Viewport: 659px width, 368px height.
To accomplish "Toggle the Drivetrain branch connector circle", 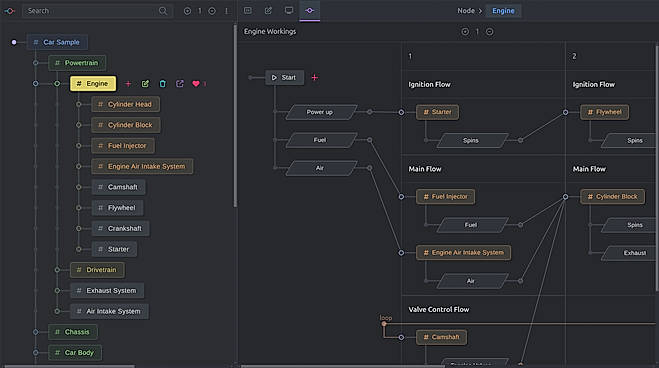I will coord(57,270).
